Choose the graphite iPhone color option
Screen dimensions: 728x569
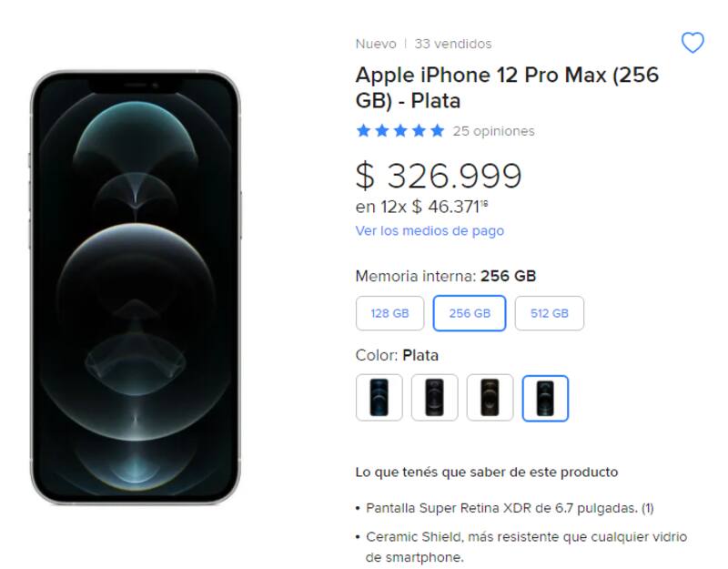pyautogui.click(x=434, y=398)
